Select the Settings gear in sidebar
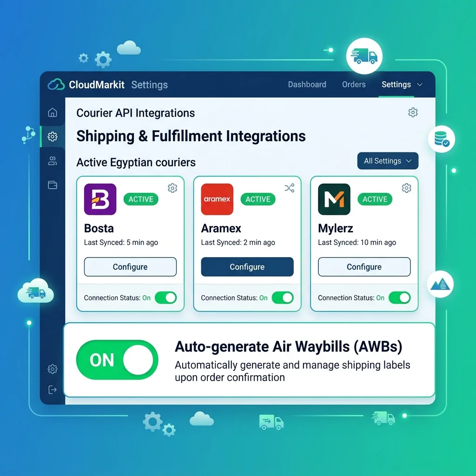476x476 pixels. point(53,137)
